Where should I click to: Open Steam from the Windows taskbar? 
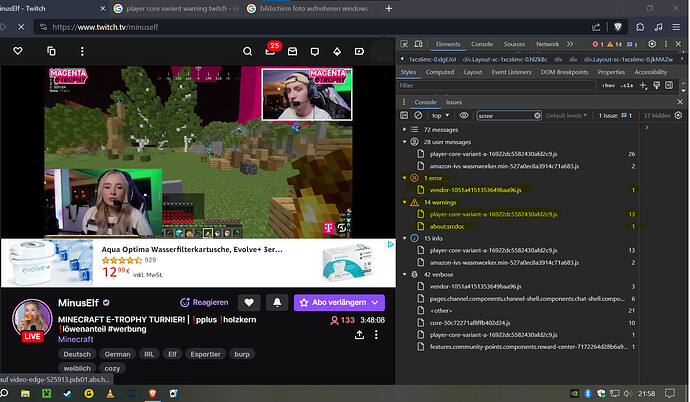pyautogui.click(x=68, y=393)
